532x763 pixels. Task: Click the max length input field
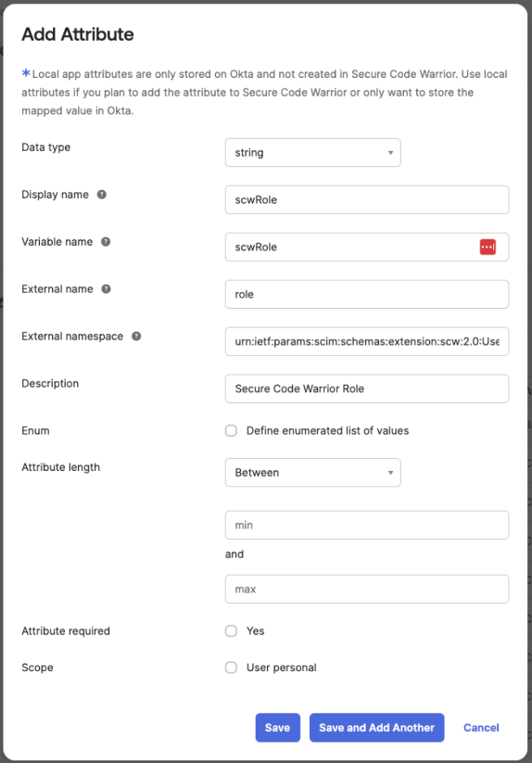coord(367,589)
